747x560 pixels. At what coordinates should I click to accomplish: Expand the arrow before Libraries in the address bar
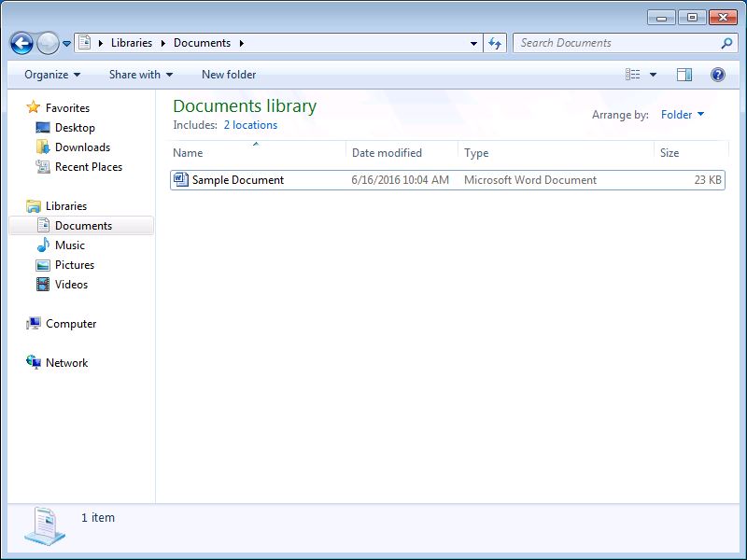click(x=101, y=43)
